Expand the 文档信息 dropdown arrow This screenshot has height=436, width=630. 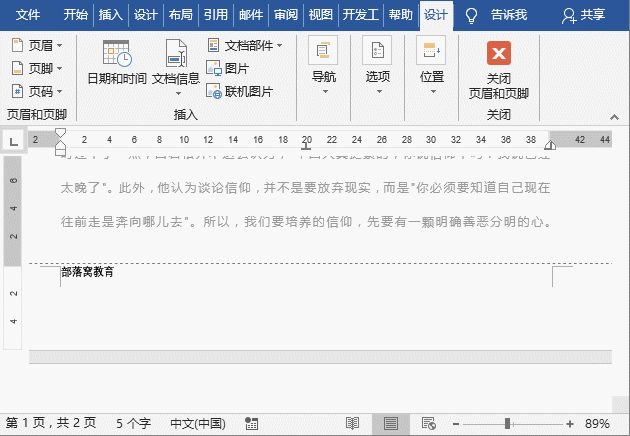pos(178,94)
